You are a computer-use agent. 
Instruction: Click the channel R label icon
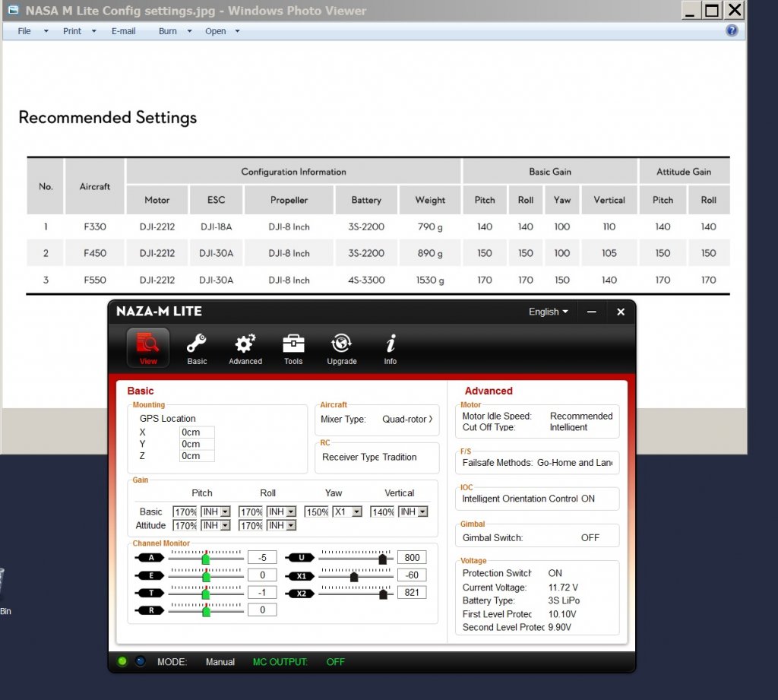150,610
